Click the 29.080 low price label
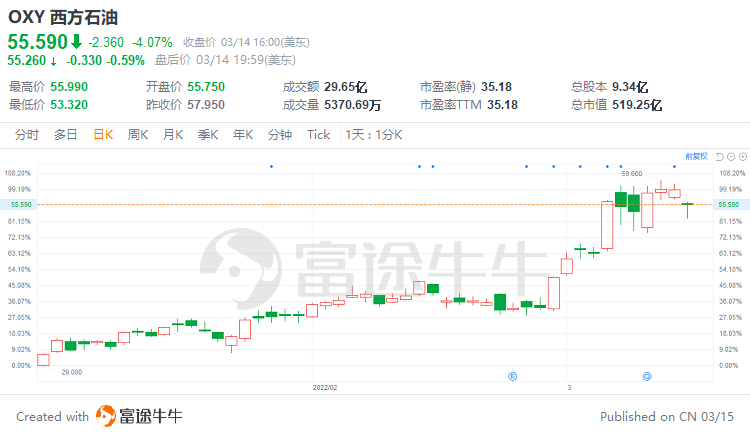Screen dimensions: 750x437 (x=72, y=372)
